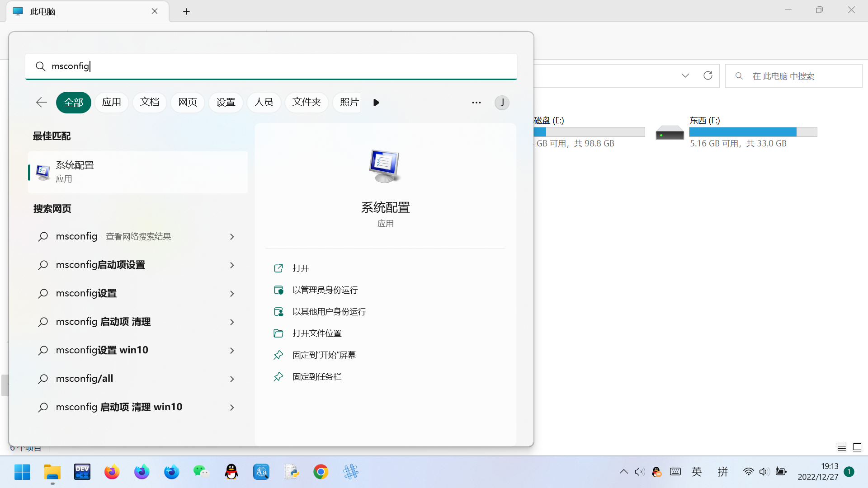
Task: Open the QQ penguin taskbar icon
Action: click(231, 472)
